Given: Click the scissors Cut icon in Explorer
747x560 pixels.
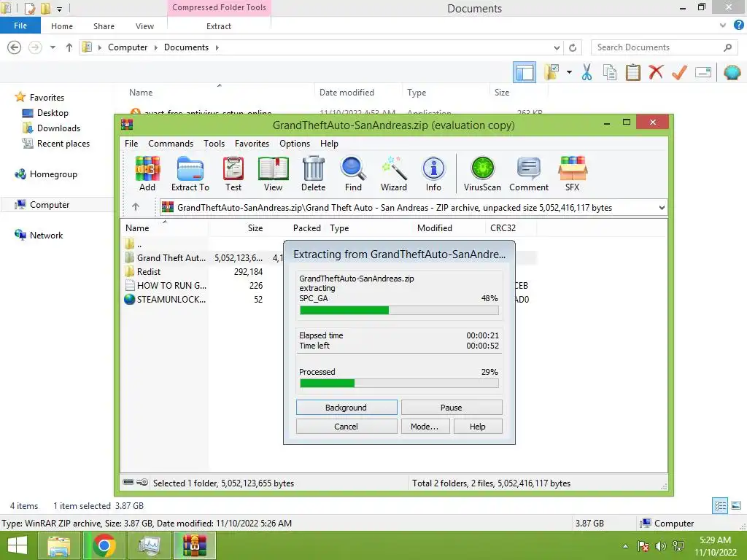Looking at the screenshot, I should coord(587,72).
